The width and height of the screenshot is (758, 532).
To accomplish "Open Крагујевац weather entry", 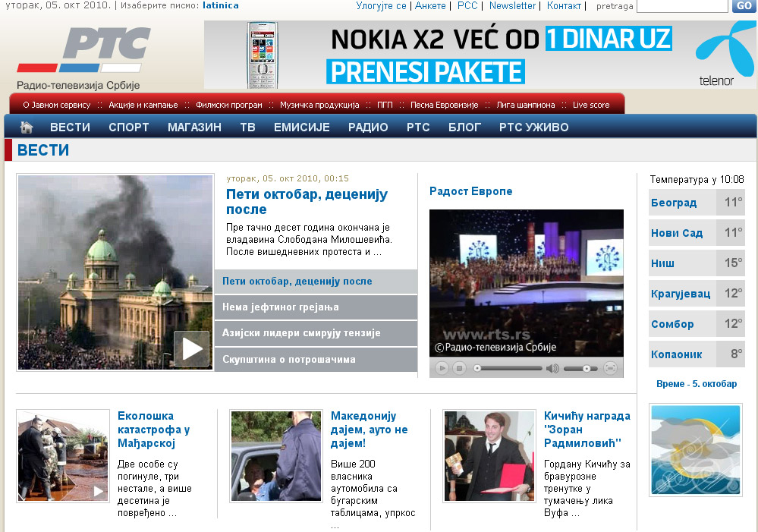I will (697, 294).
